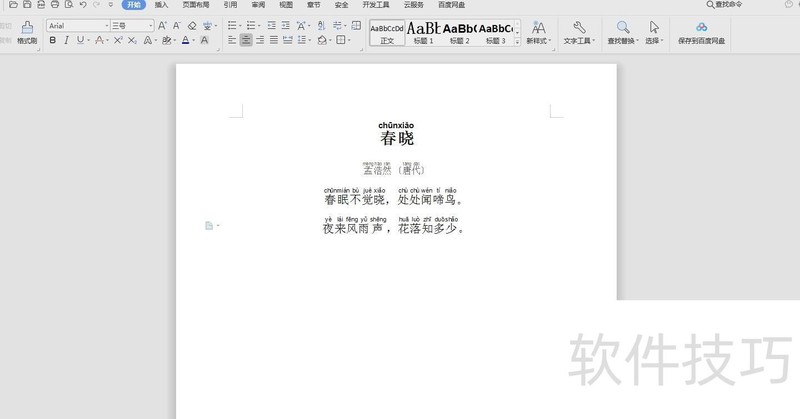Click the Bullet list icon
The width and height of the screenshot is (800, 419).
(x=232, y=25)
